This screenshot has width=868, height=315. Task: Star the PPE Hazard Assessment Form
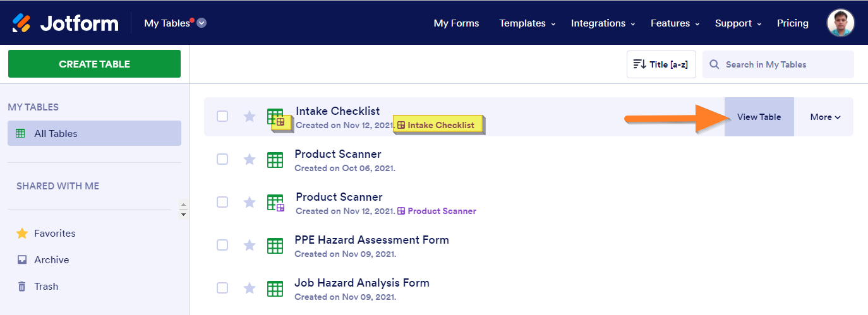(250, 245)
